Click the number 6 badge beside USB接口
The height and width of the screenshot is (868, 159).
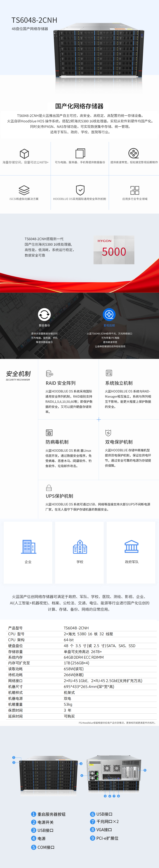click(x=93, y=814)
